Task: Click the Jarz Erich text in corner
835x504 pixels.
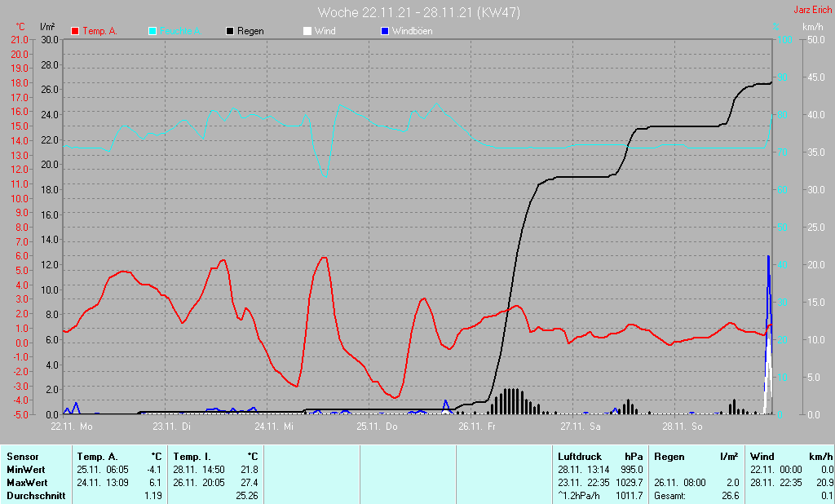Action: (x=813, y=11)
